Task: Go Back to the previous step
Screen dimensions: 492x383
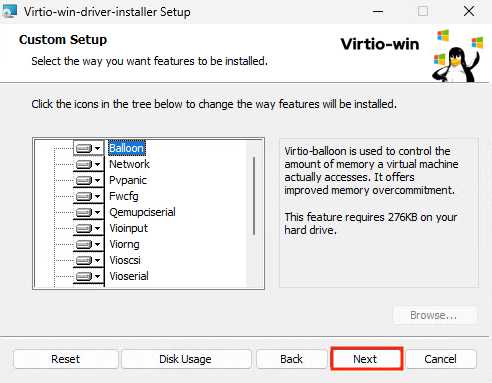Action: click(291, 359)
